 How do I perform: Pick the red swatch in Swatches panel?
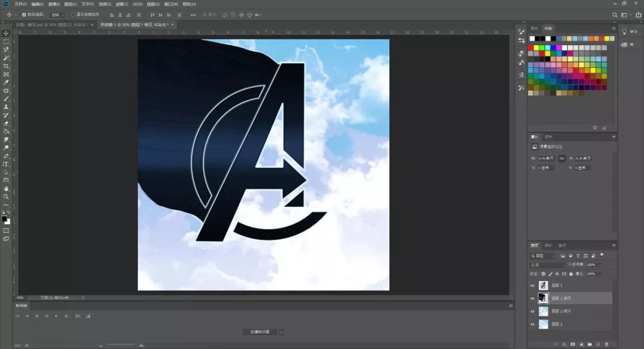[532, 48]
